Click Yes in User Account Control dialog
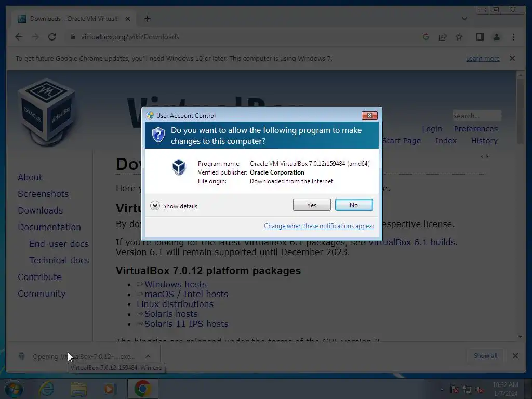Image resolution: width=532 pixels, height=399 pixels. click(312, 205)
